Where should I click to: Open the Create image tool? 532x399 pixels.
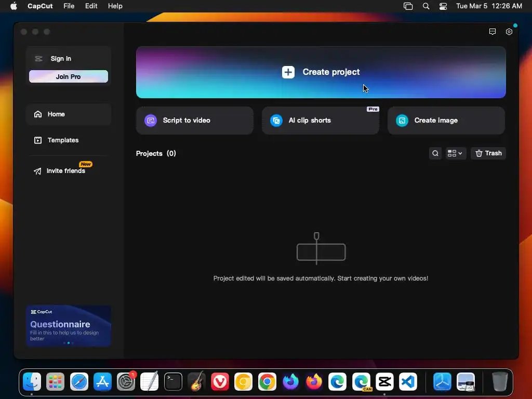pyautogui.click(x=446, y=121)
